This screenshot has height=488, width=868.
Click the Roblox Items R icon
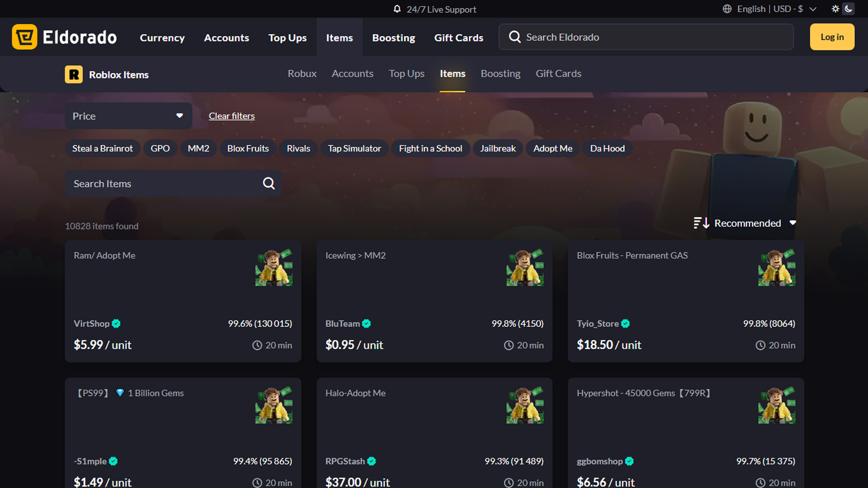tap(74, 74)
